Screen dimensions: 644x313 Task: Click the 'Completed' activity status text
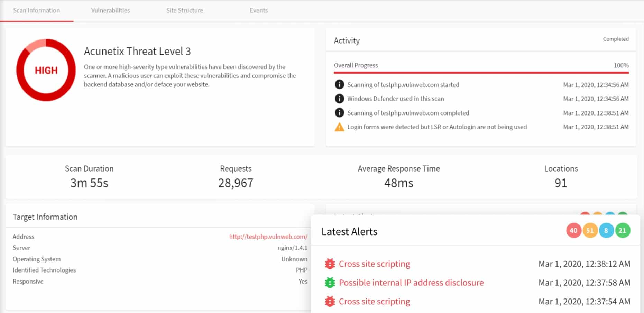616,39
